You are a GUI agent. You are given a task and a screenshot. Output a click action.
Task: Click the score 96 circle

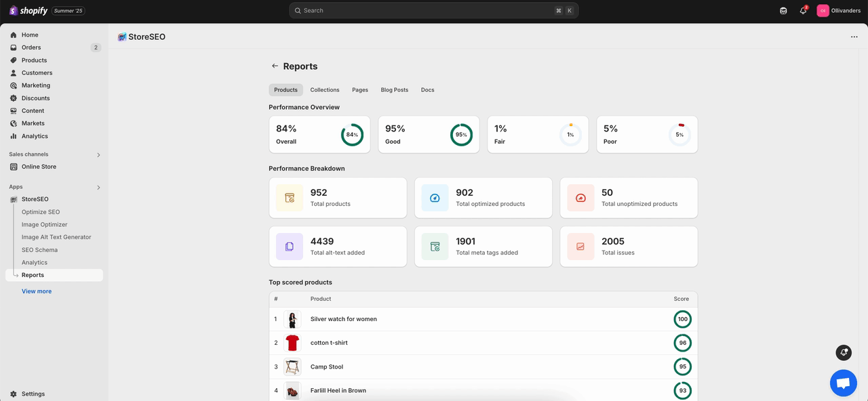pos(682,343)
